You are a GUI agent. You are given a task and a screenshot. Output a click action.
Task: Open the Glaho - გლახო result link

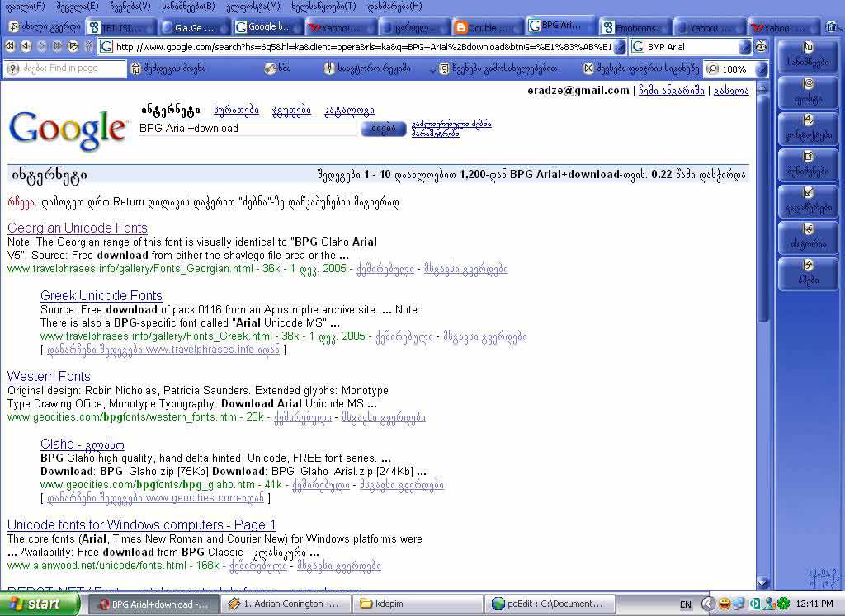(83, 444)
